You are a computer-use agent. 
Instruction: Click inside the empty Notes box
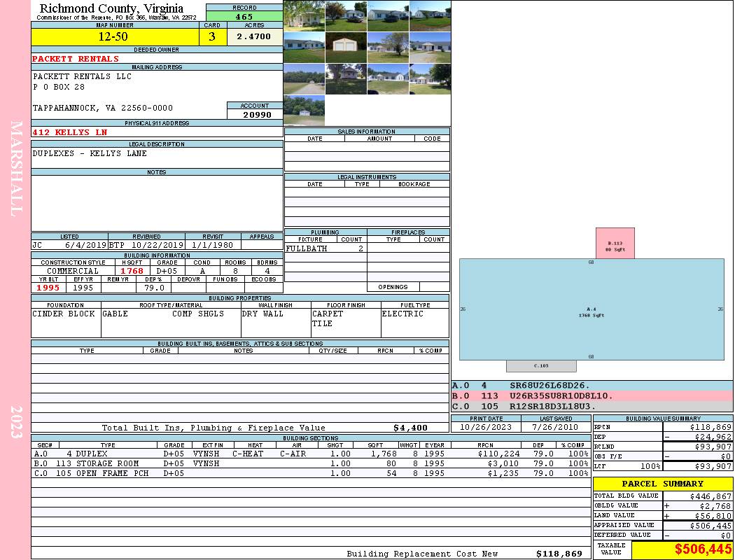click(x=156, y=203)
